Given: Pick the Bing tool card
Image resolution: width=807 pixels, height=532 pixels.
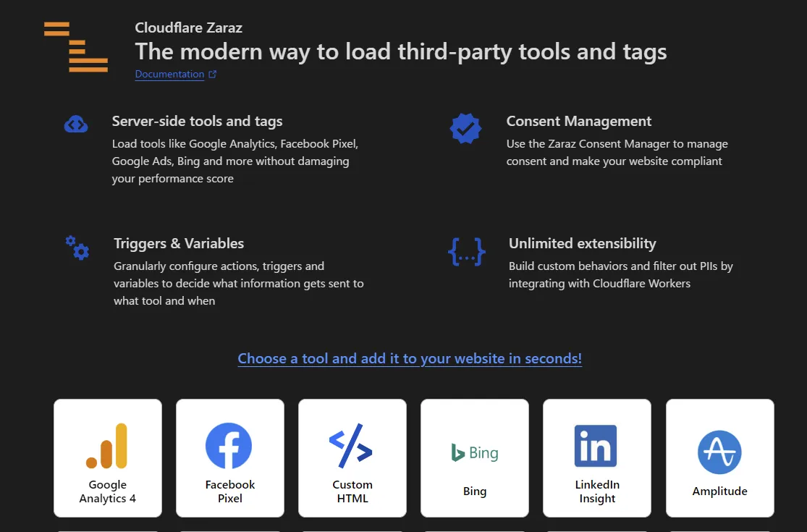Looking at the screenshot, I should click(475, 458).
